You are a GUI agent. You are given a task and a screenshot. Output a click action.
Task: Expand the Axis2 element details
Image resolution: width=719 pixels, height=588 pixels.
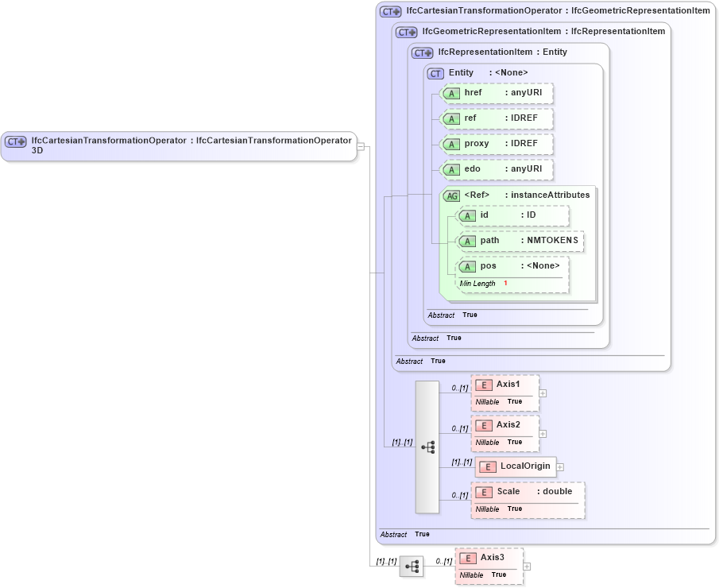coord(542,433)
